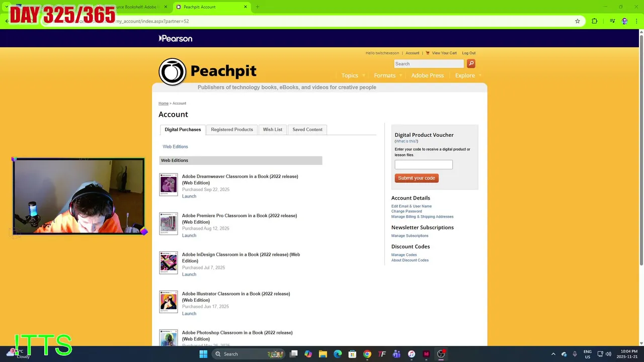Click the Dreamweaver book cover thumbnail
This screenshot has width=644, height=362.
(169, 185)
